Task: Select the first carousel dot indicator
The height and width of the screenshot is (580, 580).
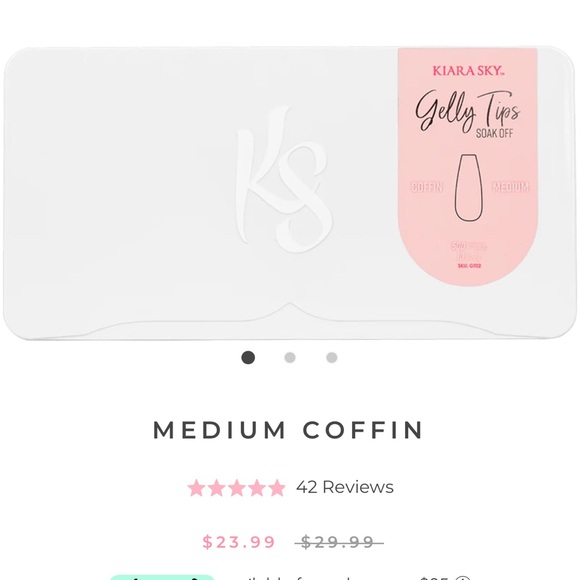Action: point(248,358)
